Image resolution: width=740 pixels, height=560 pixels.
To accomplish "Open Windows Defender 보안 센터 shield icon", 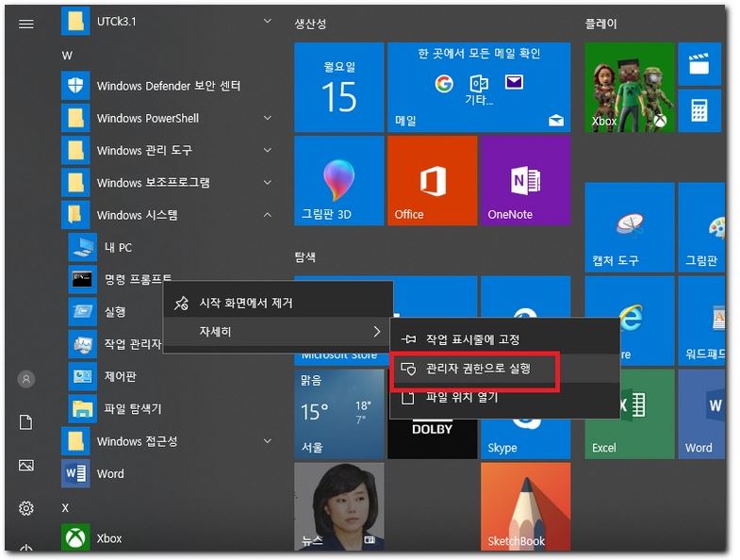I will (75, 86).
